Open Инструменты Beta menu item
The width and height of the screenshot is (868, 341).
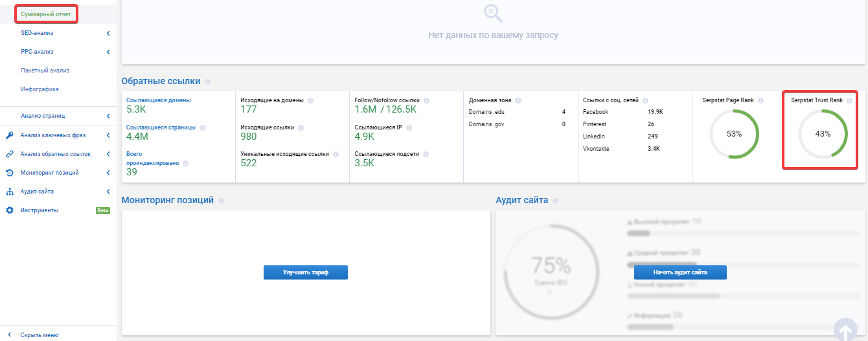58,210
